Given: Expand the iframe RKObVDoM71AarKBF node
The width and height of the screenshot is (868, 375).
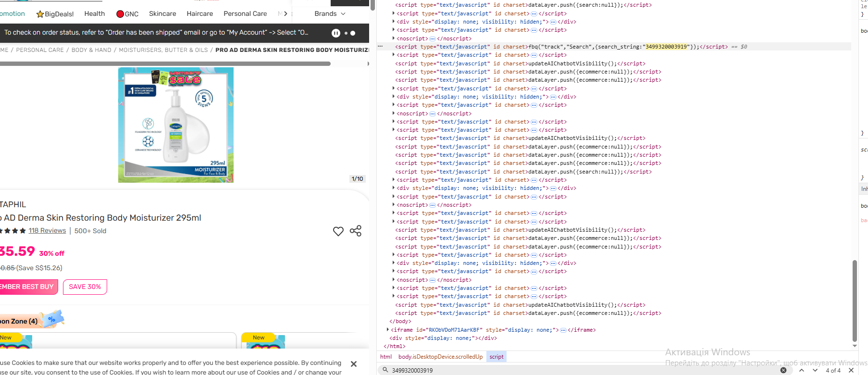Looking at the screenshot, I should 388,330.
